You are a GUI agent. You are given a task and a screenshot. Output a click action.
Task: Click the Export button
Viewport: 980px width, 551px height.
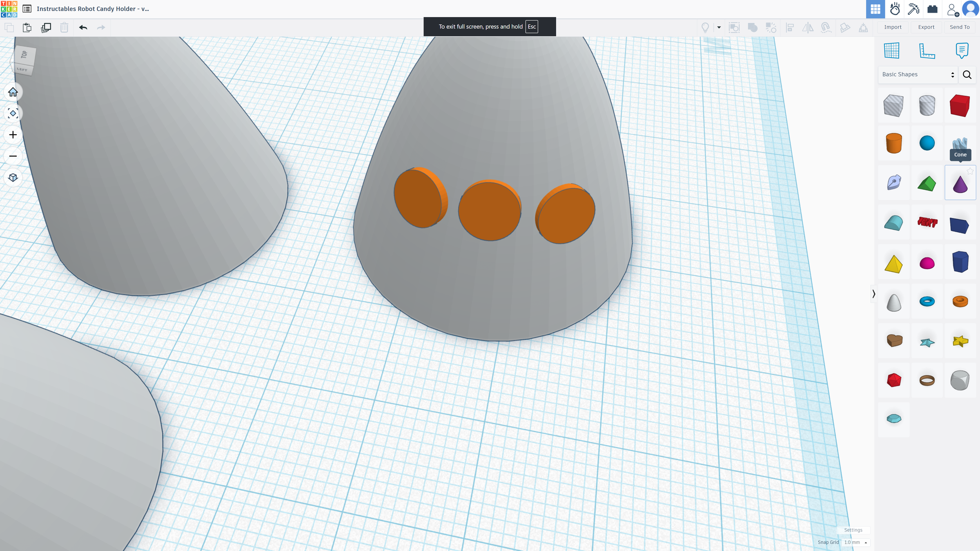pos(926,27)
